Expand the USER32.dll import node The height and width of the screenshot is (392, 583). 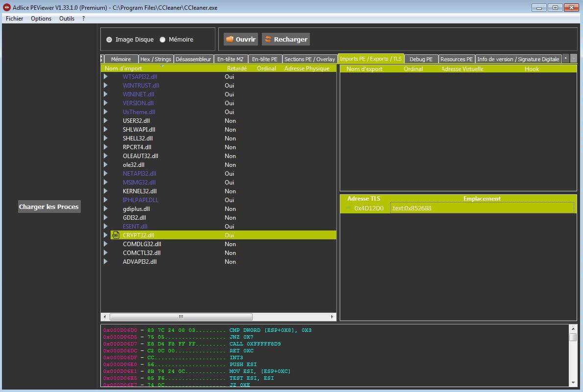pos(106,121)
